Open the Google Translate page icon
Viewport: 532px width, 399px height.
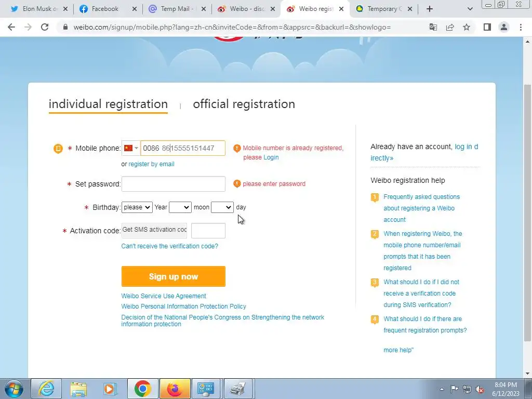433,27
